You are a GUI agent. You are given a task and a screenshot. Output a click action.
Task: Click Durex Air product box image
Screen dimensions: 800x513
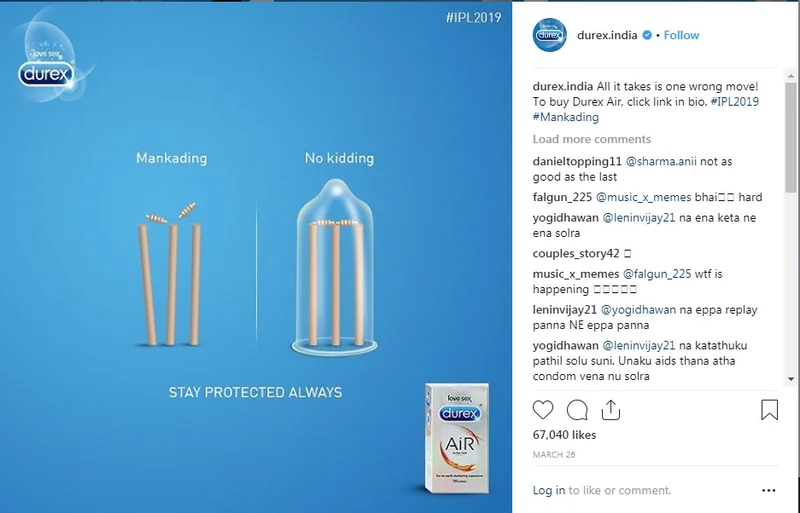click(457, 438)
